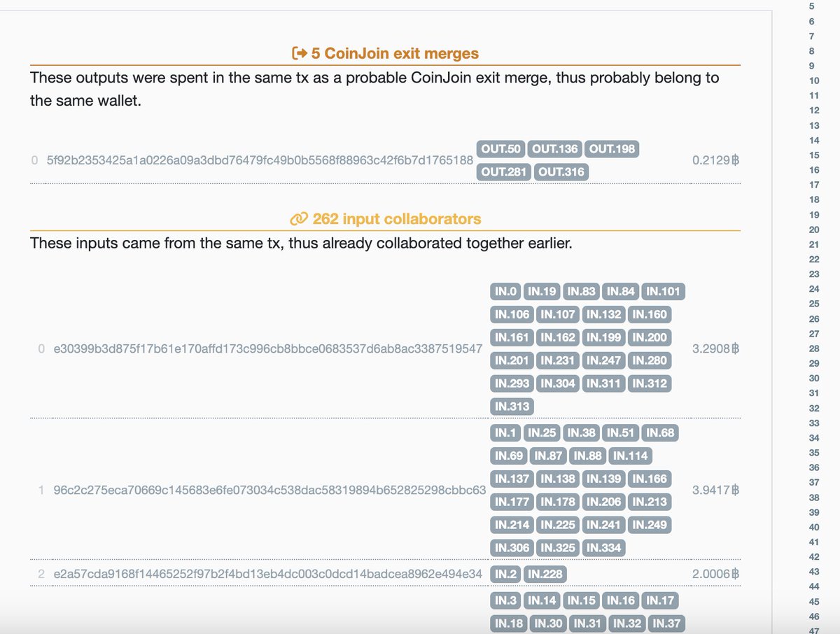Click the IN.69 input tag
This screenshot has width=840, height=634.
tap(509, 456)
